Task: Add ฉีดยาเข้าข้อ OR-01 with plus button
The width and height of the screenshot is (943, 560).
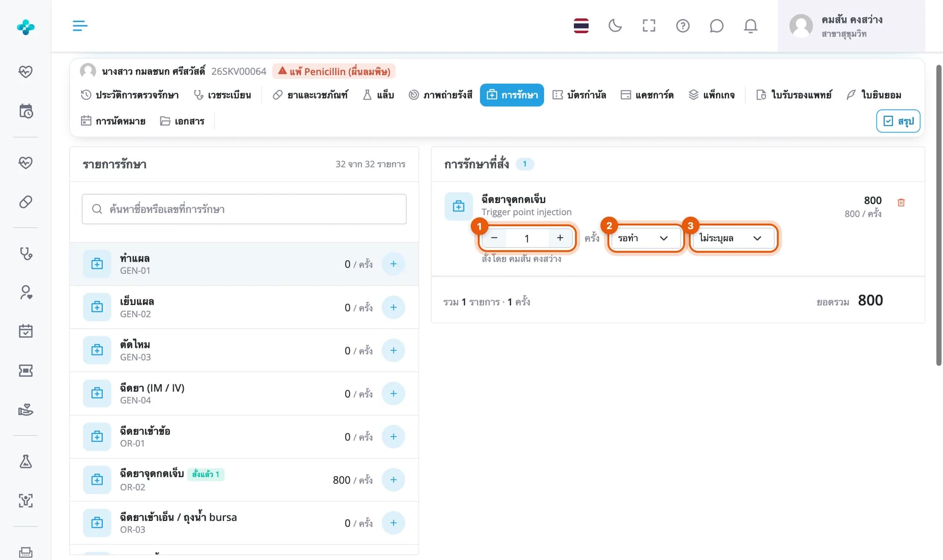Action: (x=393, y=436)
